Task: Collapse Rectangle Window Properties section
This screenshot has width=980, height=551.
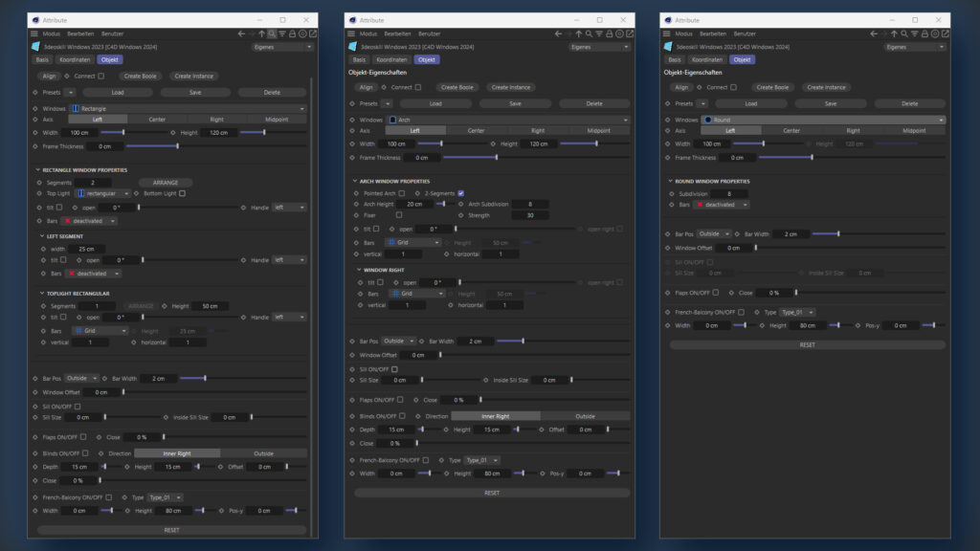Action: tap(37, 170)
